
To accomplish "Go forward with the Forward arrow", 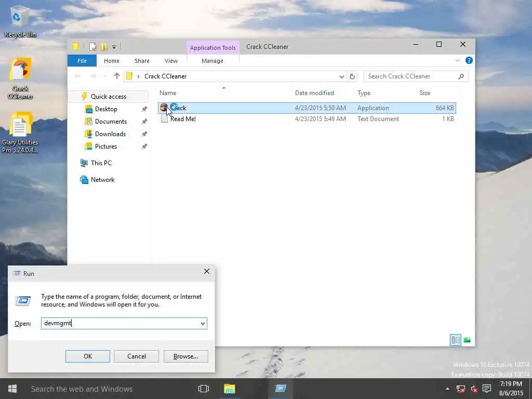I will pos(92,76).
